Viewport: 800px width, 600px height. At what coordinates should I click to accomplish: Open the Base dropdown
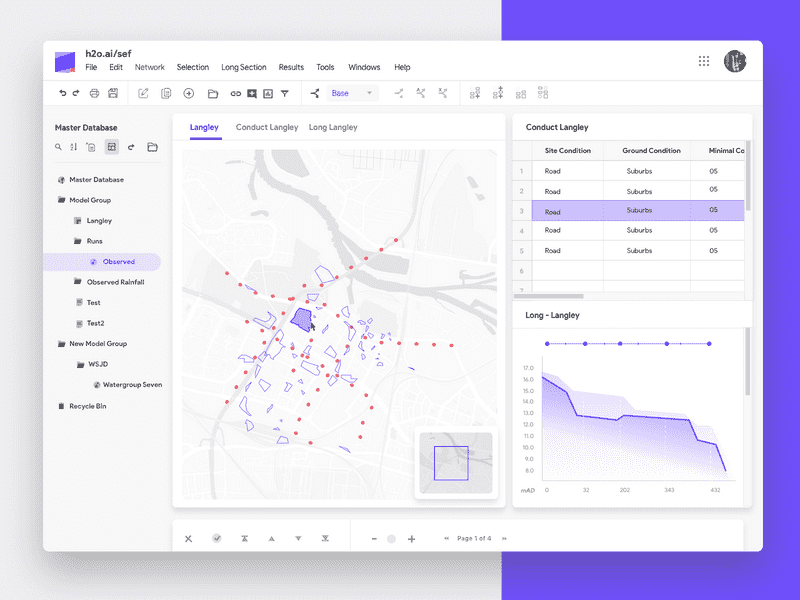point(352,93)
